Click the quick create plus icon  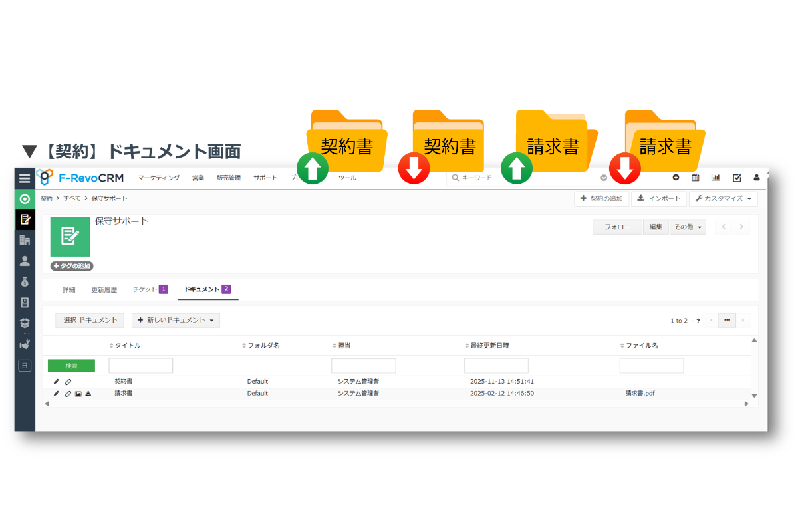click(676, 178)
